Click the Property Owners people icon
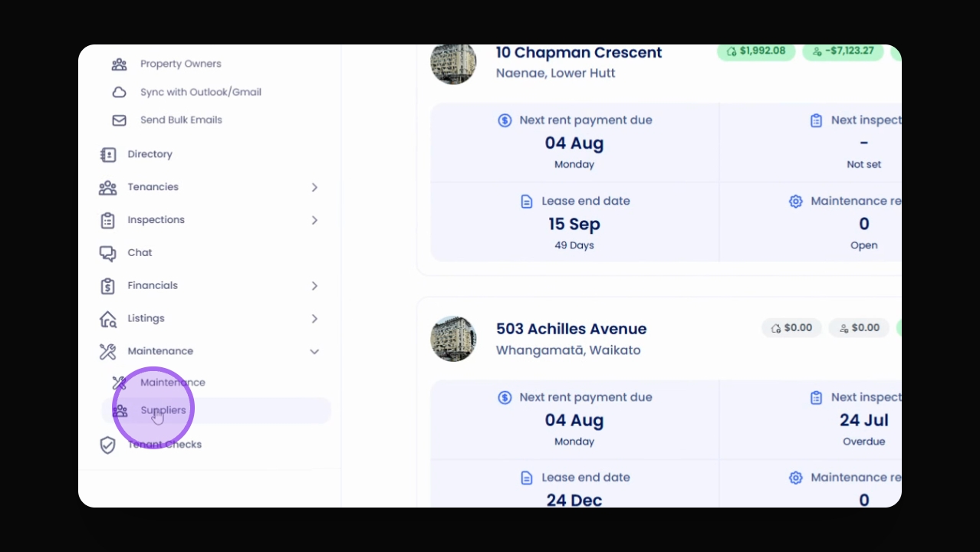 coord(119,64)
